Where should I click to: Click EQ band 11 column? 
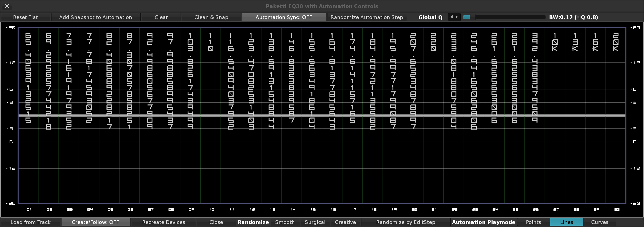pos(231,116)
